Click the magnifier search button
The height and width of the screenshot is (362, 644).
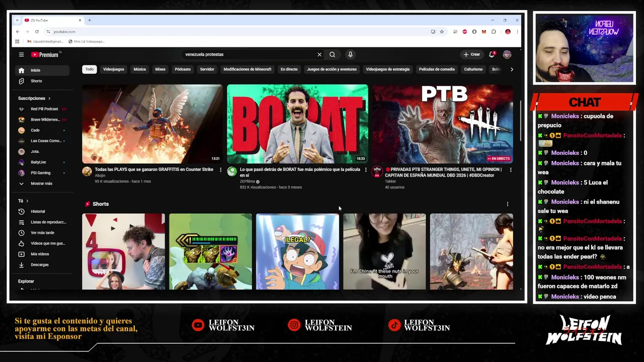[x=332, y=54]
